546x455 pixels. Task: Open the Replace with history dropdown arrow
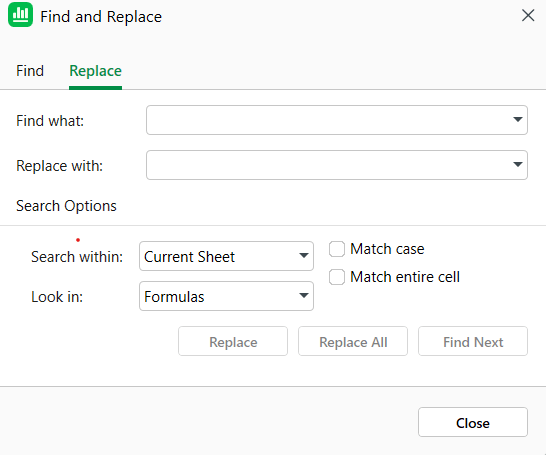[x=518, y=164]
